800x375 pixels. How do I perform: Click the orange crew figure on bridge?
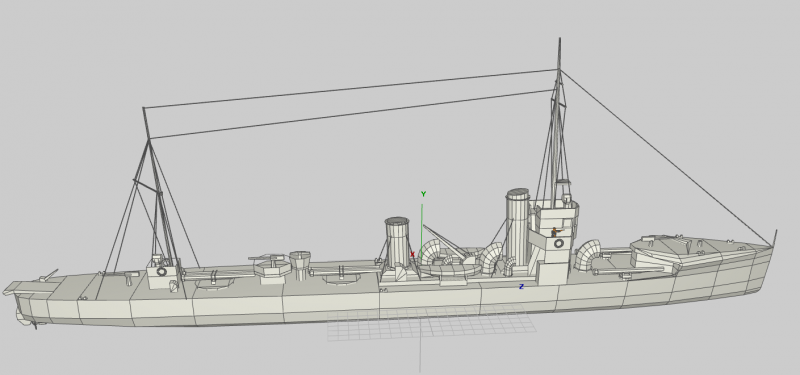point(555,232)
